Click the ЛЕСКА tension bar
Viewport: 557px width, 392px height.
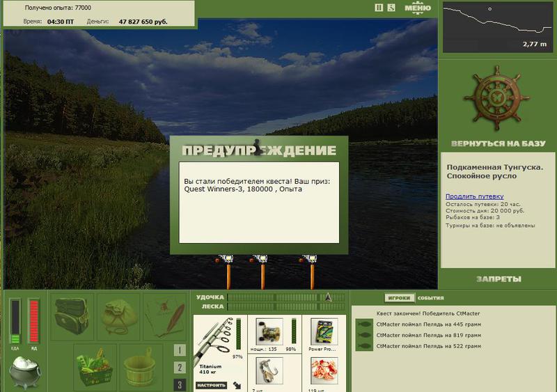coord(286,306)
